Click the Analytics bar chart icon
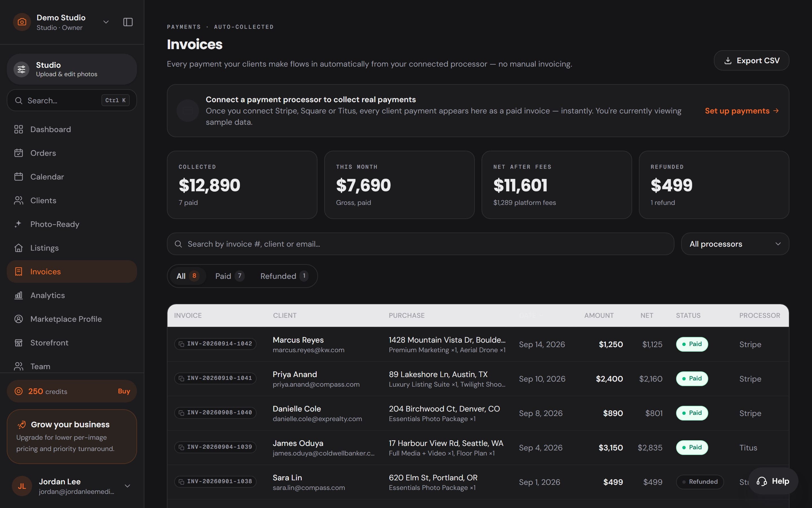 point(19,295)
